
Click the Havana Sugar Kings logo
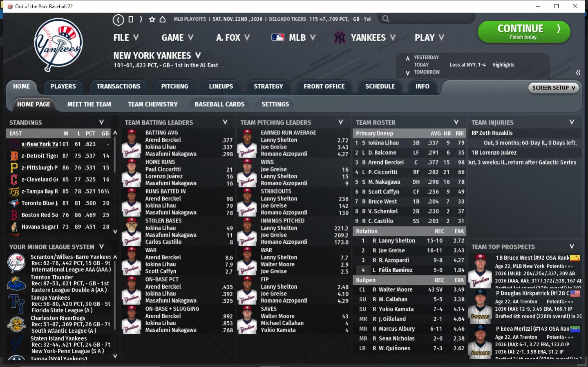(14, 227)
